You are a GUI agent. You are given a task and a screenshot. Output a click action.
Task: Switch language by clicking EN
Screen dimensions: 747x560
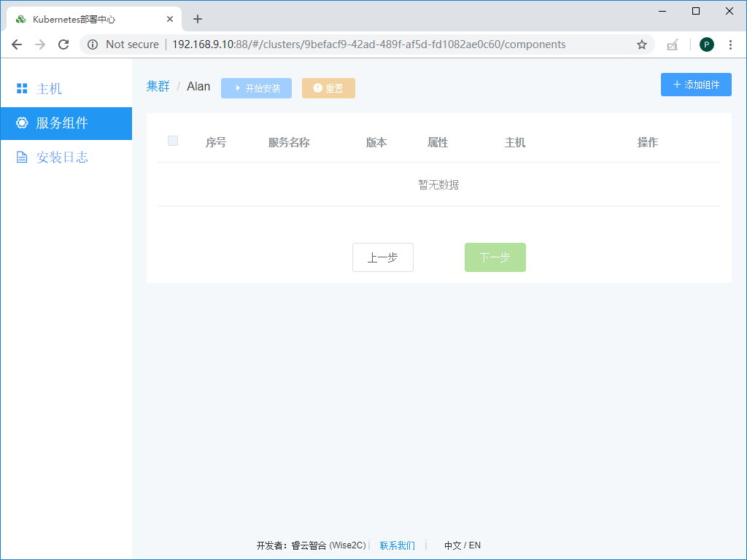pos(474,545)
